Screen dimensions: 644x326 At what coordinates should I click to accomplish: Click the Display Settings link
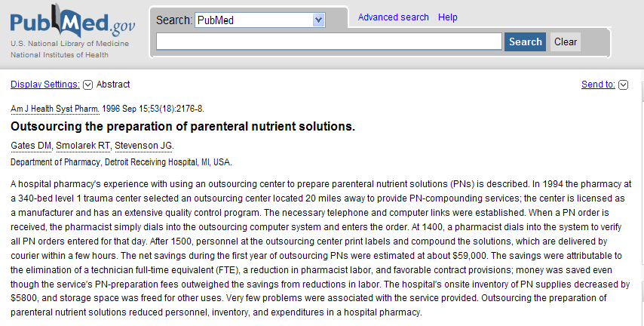coord(45,85)
